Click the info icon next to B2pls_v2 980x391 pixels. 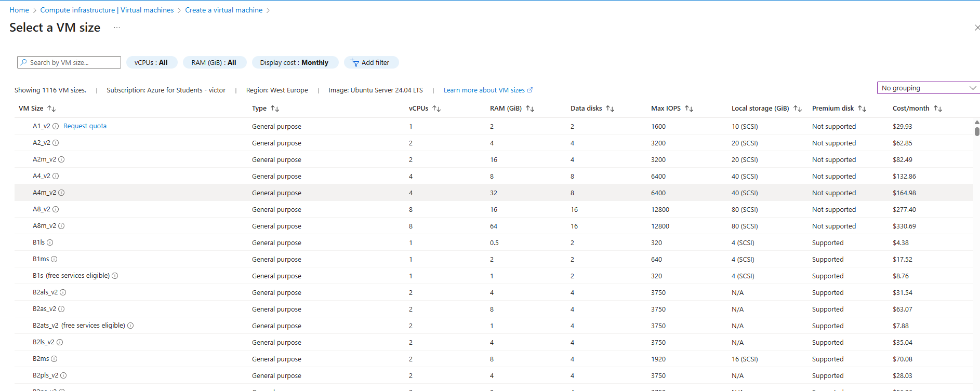click(x=63, y=375)
